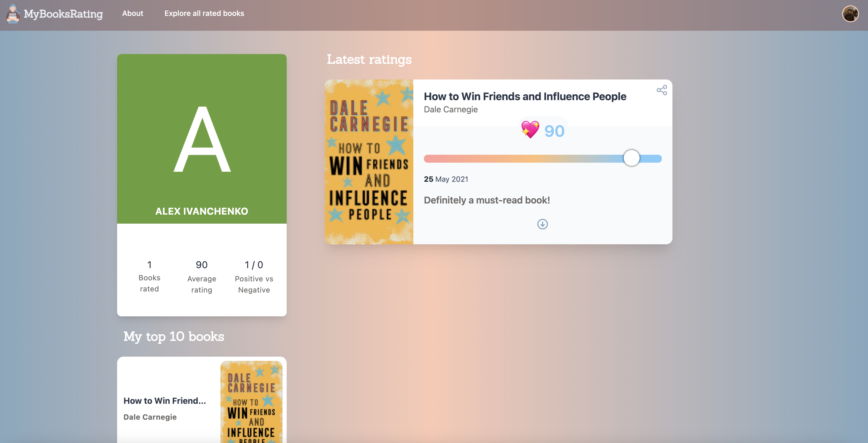Open Explore all rated books
Viewport: 868px width, 443px height.
204,14
